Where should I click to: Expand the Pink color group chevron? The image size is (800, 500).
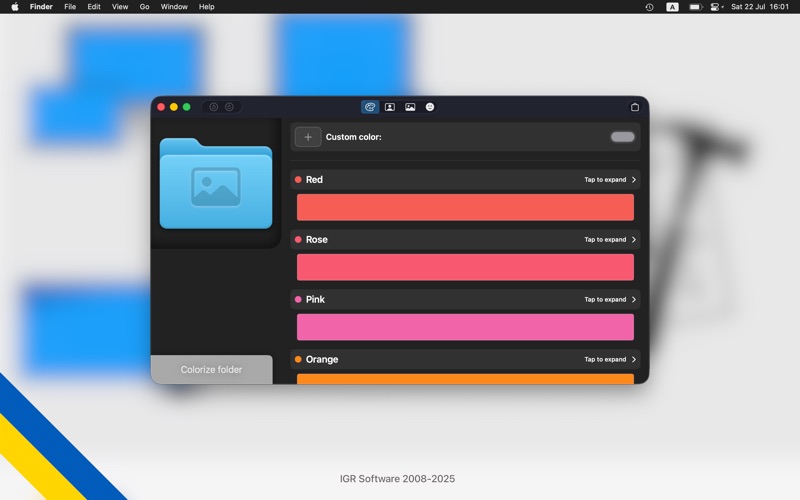634,299
